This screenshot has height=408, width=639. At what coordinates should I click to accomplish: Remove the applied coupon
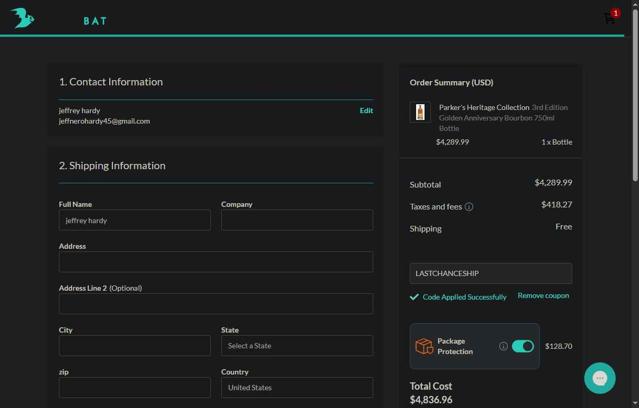pyautogui.click(x=543, y=296)
